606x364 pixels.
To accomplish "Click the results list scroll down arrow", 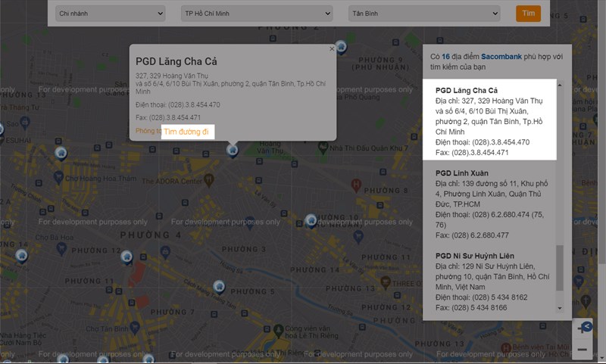I will pos(560,308).
